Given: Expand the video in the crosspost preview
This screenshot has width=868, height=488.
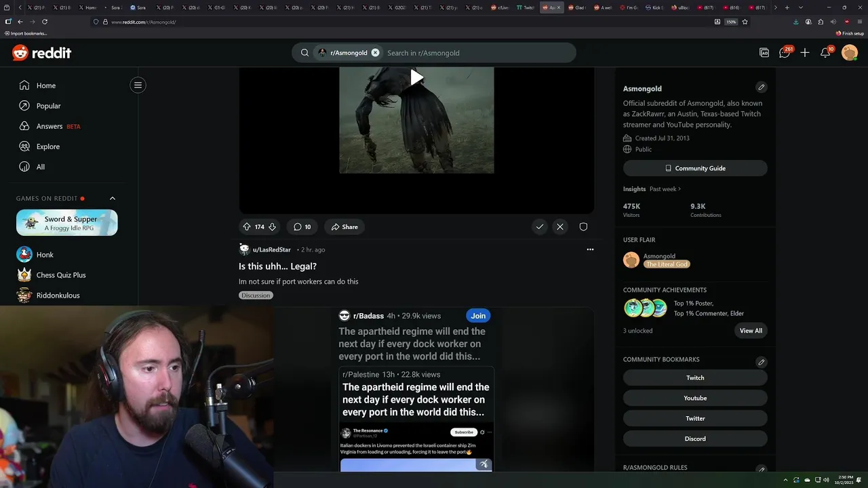Looking at the screenshot, I should (x=484, y=464).
